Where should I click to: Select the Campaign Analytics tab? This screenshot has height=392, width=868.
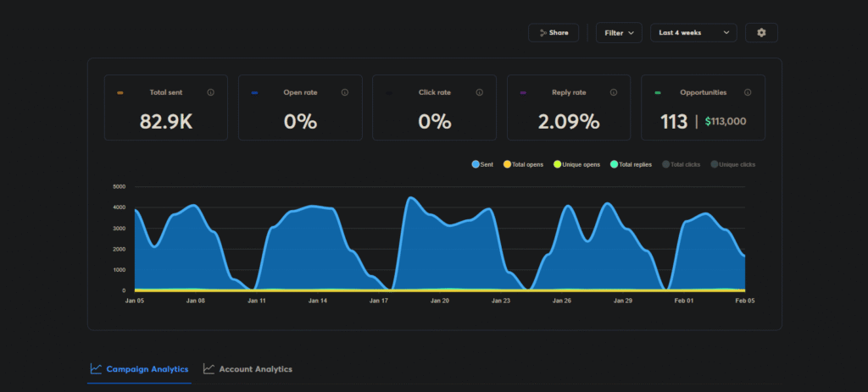point(147,369)
